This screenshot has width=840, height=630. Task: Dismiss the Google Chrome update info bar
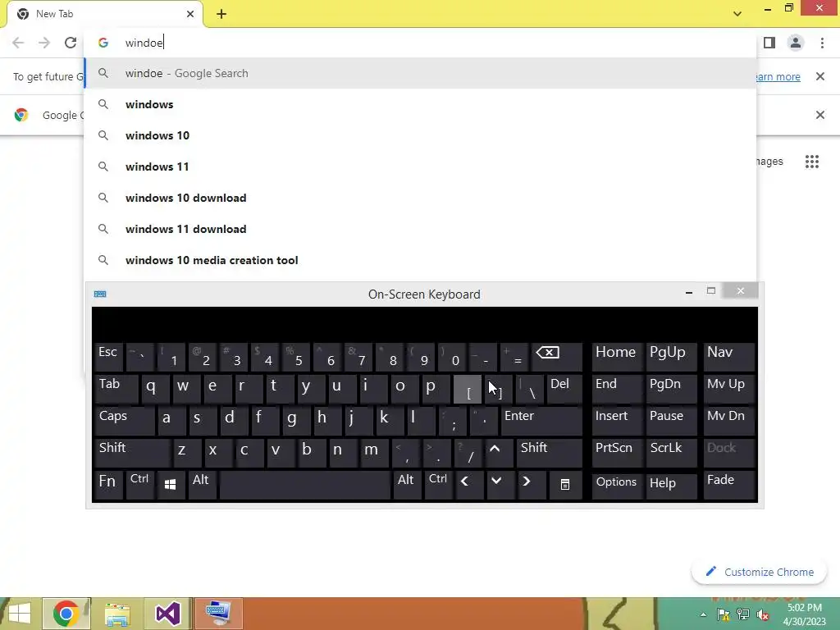point(819,115)
